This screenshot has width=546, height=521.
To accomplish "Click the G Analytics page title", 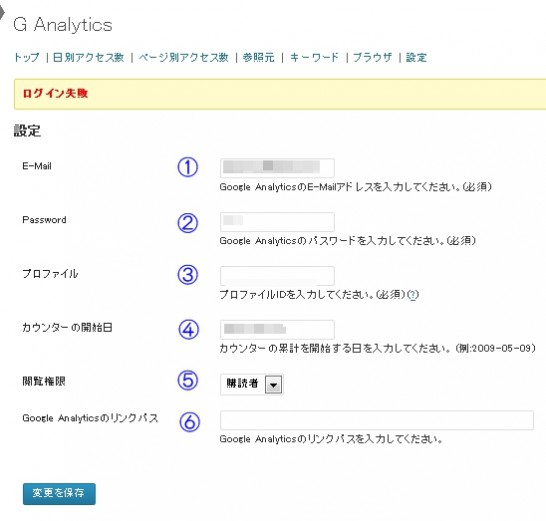I will (x=63, y=25).
